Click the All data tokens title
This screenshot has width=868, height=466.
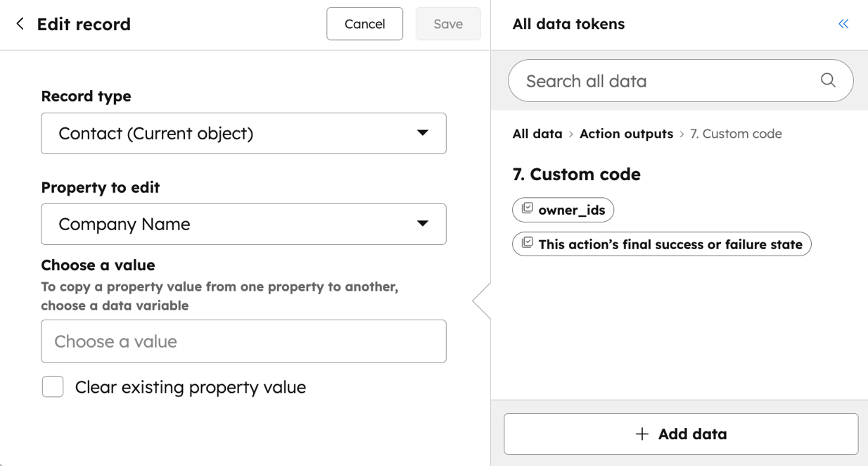(568, 24)
